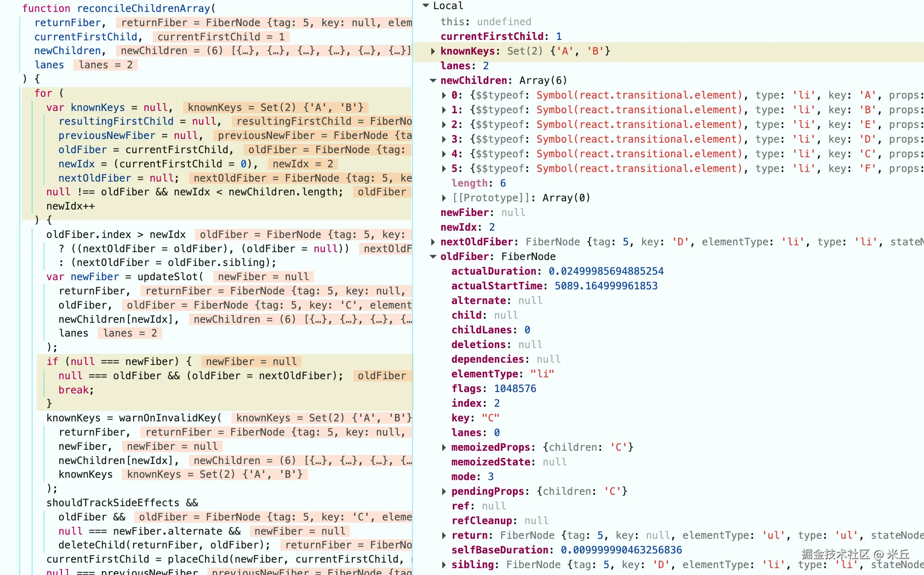Collapse the newChildren Array(6) entry
Image resolution: width=924 pixels, height=575 pixels.
pos(433,80)
